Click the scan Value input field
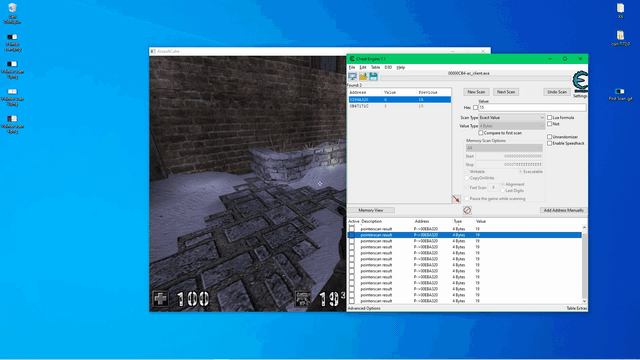 click(532, 107)
